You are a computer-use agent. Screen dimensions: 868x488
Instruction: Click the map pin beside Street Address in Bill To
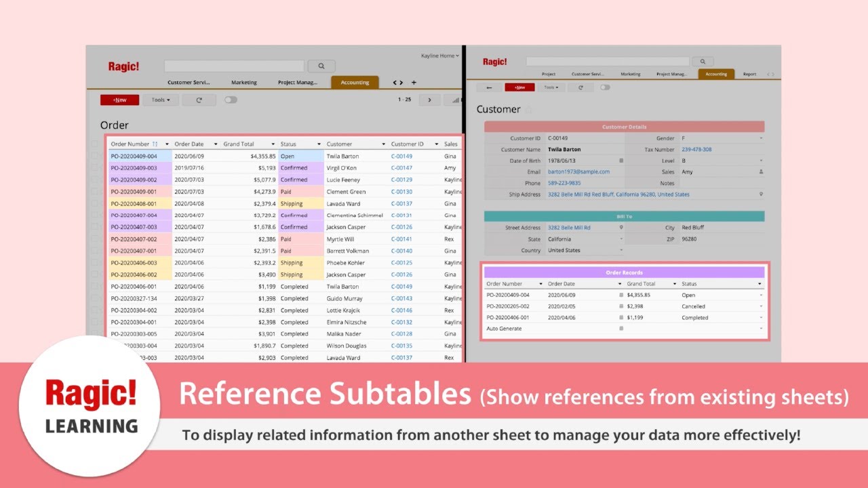(x=620, y=227)
